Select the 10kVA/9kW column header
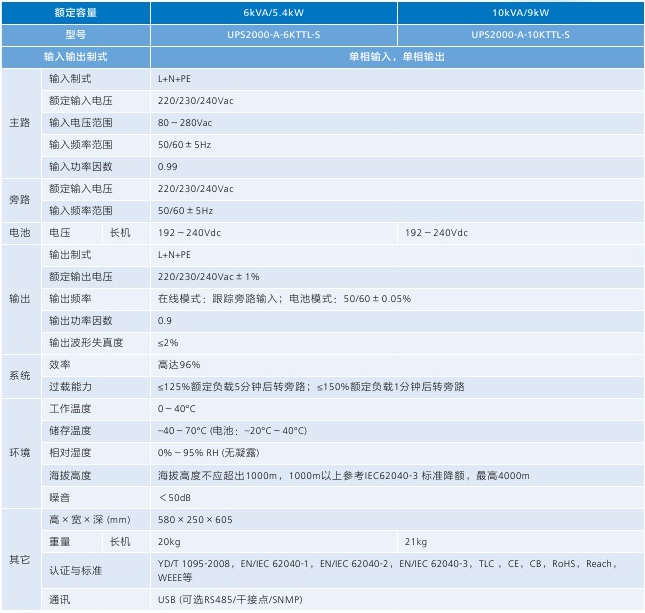The width and height of the screenshot is (645, 613). pos(521,13)
